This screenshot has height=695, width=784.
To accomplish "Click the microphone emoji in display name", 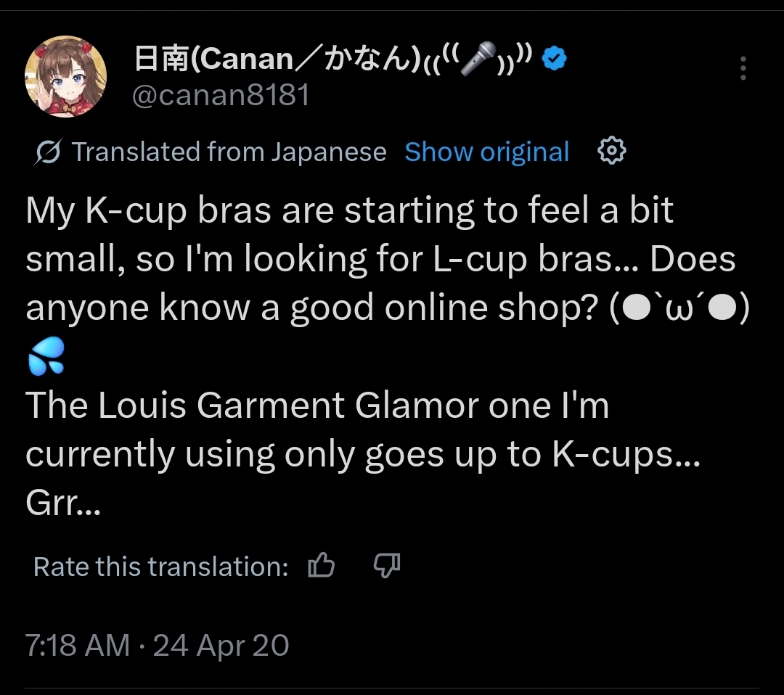I will click(x=478, y=58).
